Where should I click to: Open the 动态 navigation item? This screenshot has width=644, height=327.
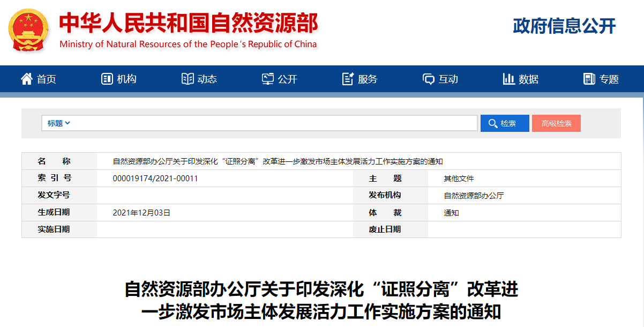point(199,79)
